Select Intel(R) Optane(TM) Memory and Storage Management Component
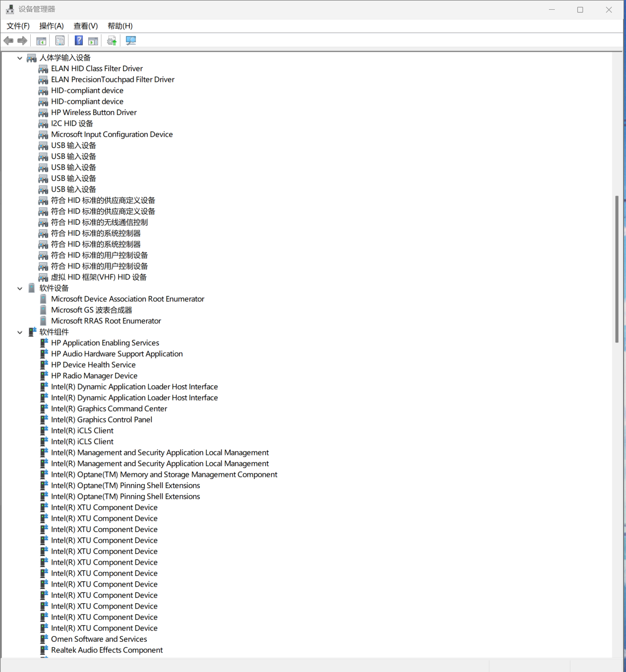Image resolution: width=626 pixels, height=672 pixels. pyautogui.click(x=164, y=474)
